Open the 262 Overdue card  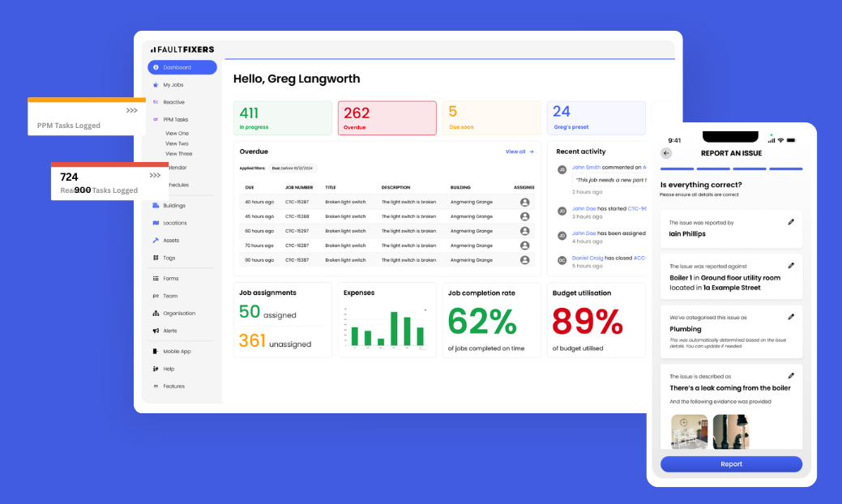click(x=387, y=118)
